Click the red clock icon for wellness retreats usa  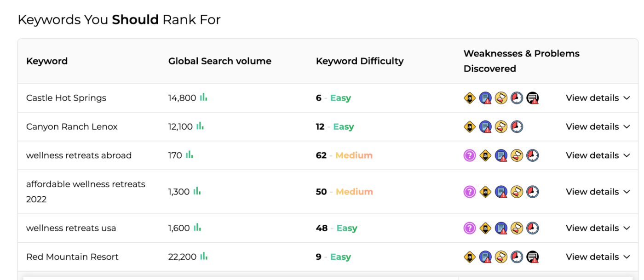pos(532,228)
